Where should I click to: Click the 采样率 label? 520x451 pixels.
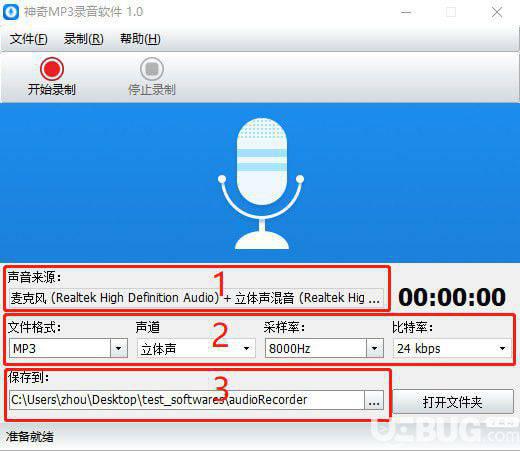[x=284, y=327]
